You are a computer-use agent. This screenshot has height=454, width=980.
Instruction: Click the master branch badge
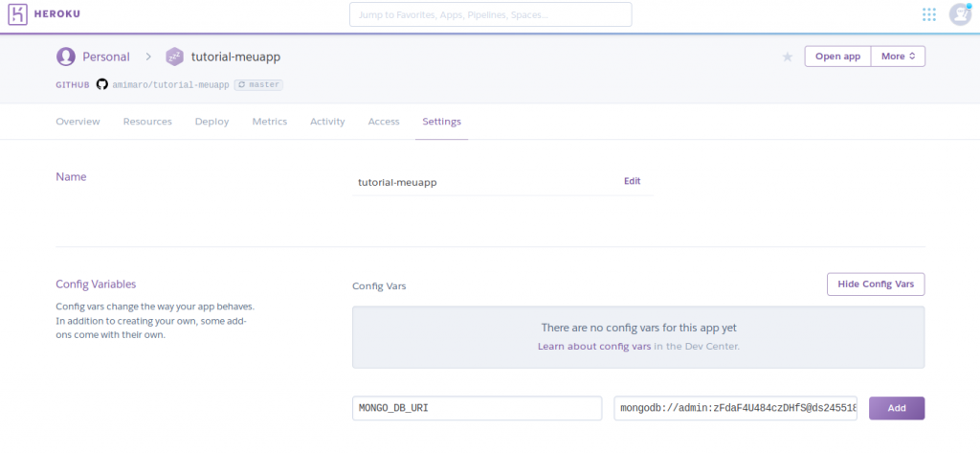click(x=258, y=84)
